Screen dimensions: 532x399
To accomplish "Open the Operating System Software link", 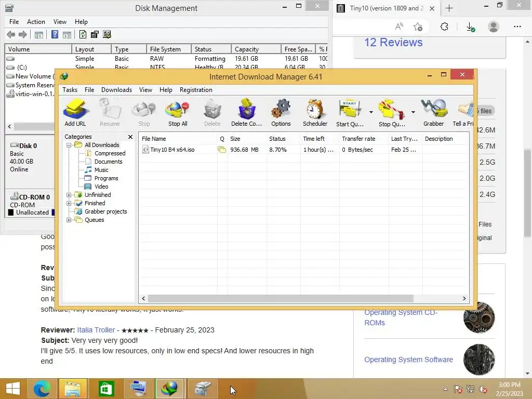I will (408, 360).
